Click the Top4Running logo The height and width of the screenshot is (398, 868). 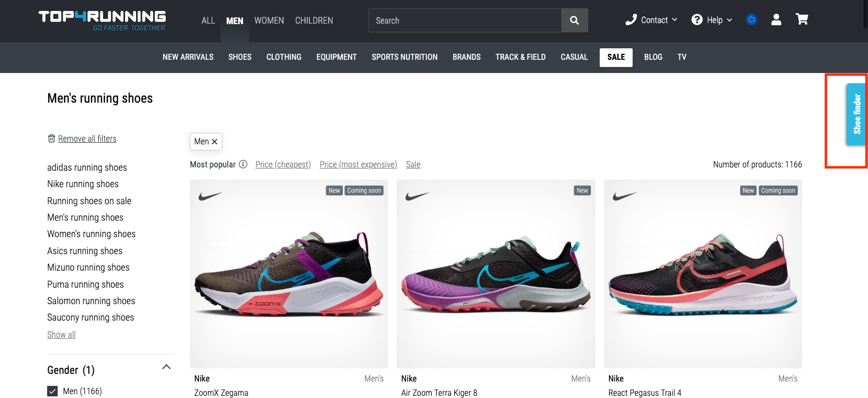pyautogui.click(x=103, y=20)
